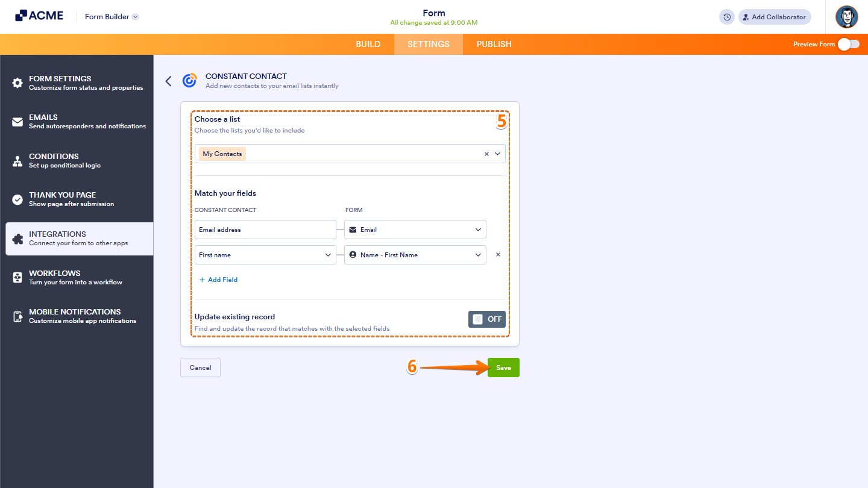Click the Constant Contact logo

189,80
